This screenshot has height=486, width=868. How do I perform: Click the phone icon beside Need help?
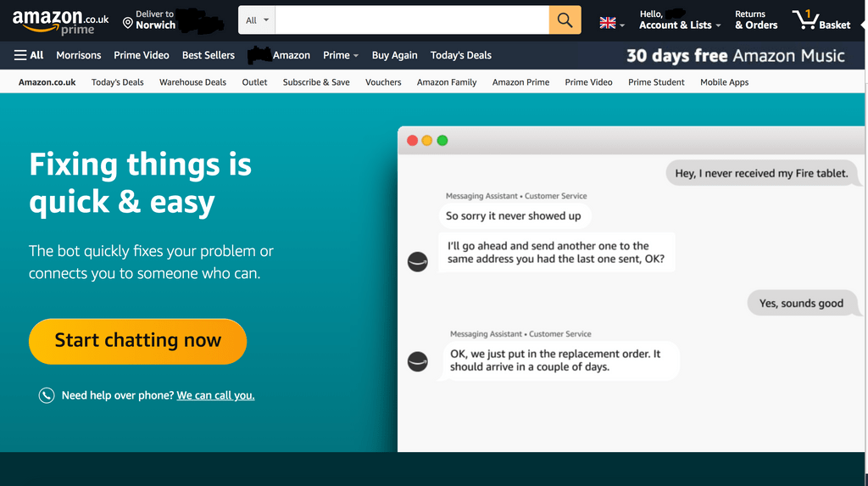pos(47,395)
